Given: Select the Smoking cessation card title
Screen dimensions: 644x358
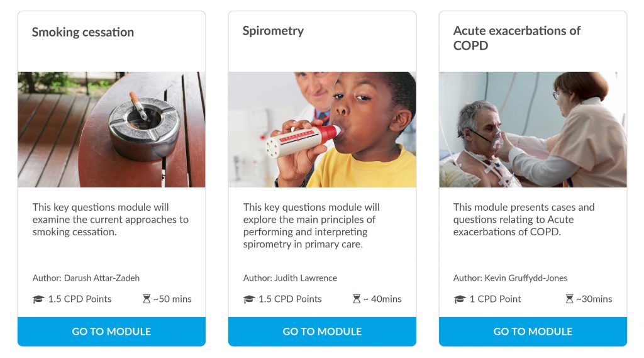Looking at the screenshot, I should click(x=83, y=32).
